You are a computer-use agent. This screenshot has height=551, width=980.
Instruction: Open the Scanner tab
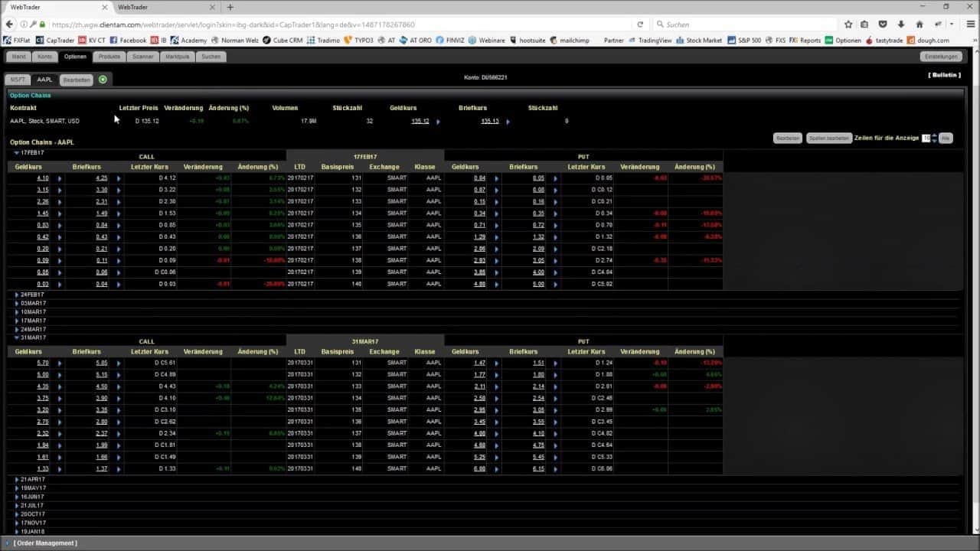point(142,57)
